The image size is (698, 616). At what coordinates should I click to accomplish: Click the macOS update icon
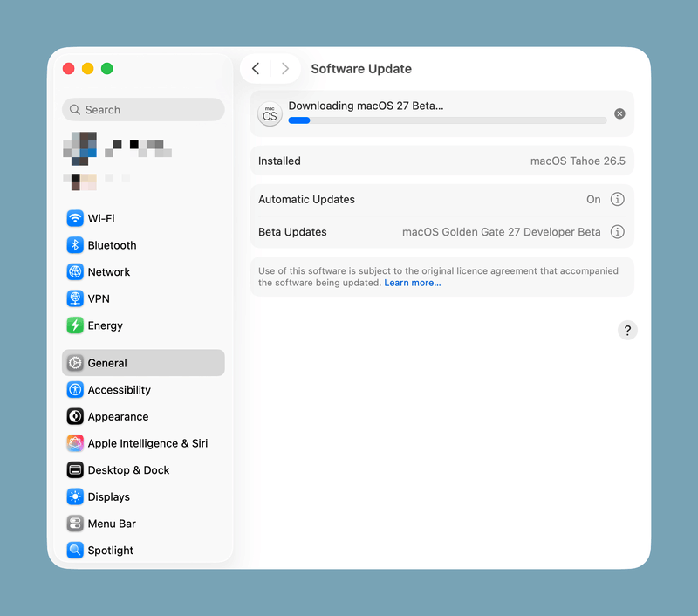point(270,114)
